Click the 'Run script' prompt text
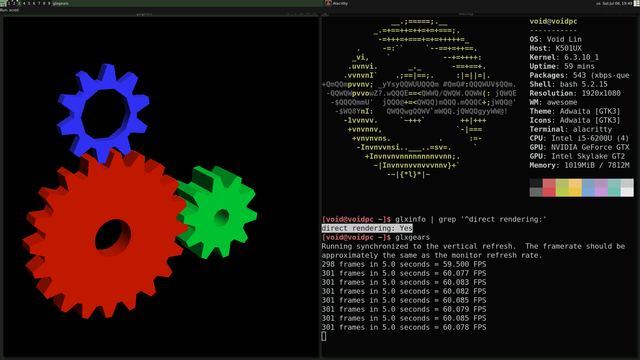640x360 pixels. tap(9, 10)
